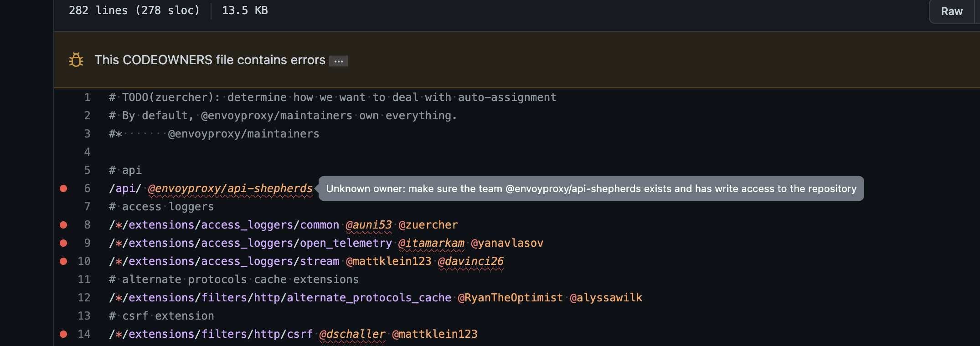Click the Raw button
The image size is (980, 346).
pyautogui.click(x=951, y=11)
